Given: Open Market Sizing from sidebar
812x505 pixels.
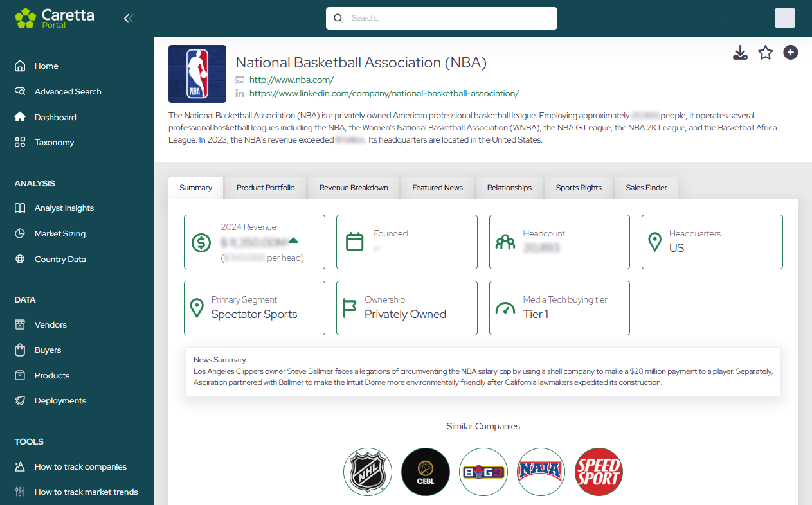Looking at the screenshot, I should 60,234.
